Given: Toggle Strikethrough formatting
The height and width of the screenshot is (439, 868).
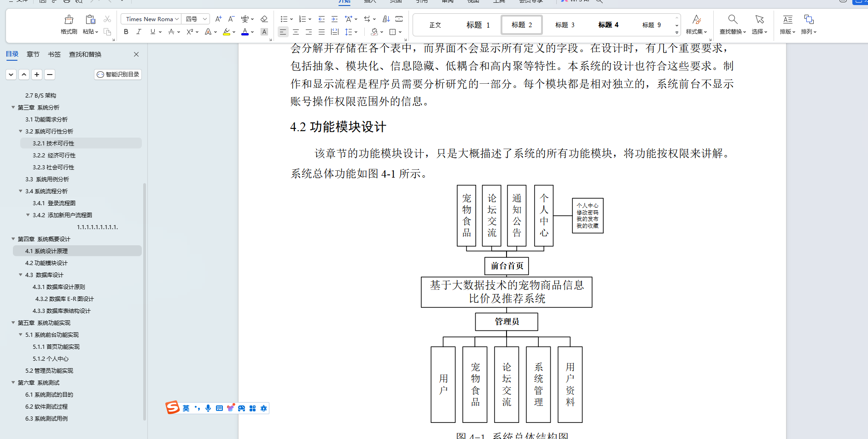Looking at the screenshot, I should pos(171,32).
